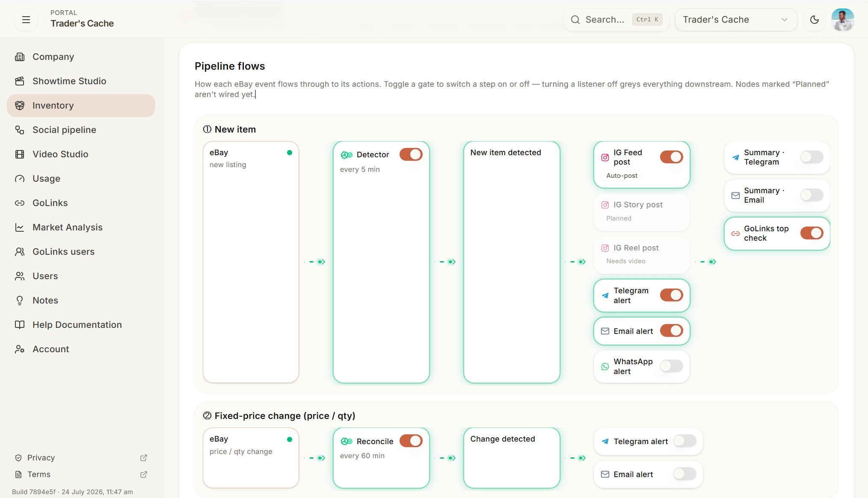Enable Fixed-price Email alert switch
This screenshot has width=868, height=498.
click(x=685, y=474)
